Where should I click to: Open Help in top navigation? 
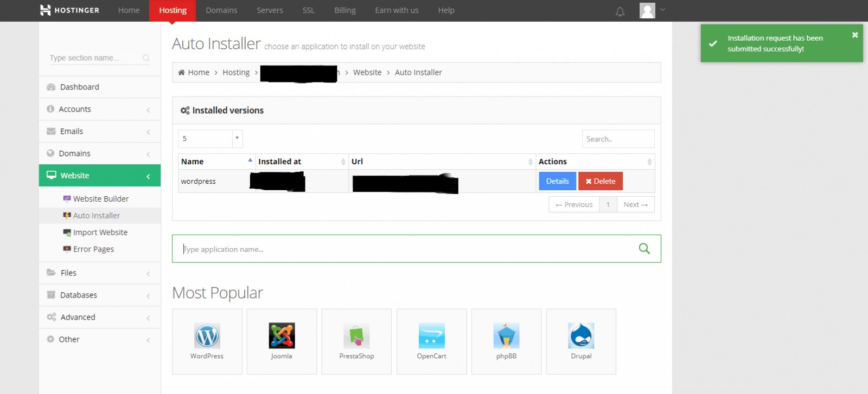[446, 10]
